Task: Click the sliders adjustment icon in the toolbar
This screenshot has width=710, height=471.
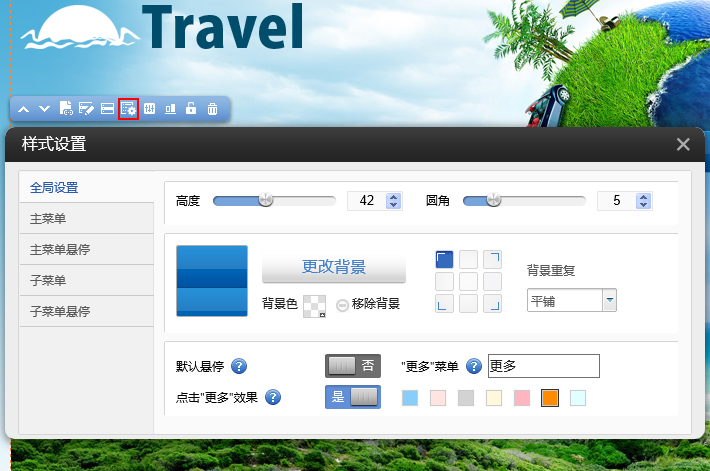Action: point(149,109)
